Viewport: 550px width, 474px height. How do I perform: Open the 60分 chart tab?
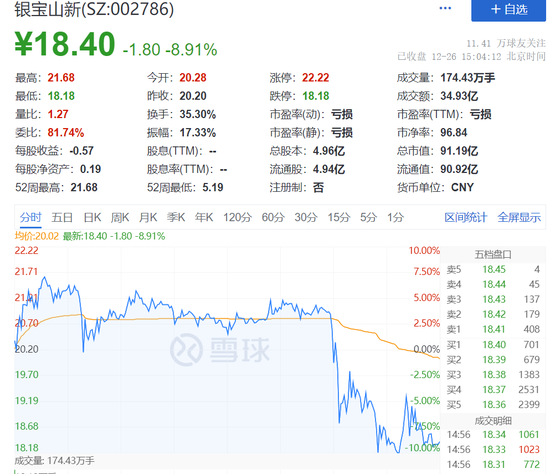273,218
